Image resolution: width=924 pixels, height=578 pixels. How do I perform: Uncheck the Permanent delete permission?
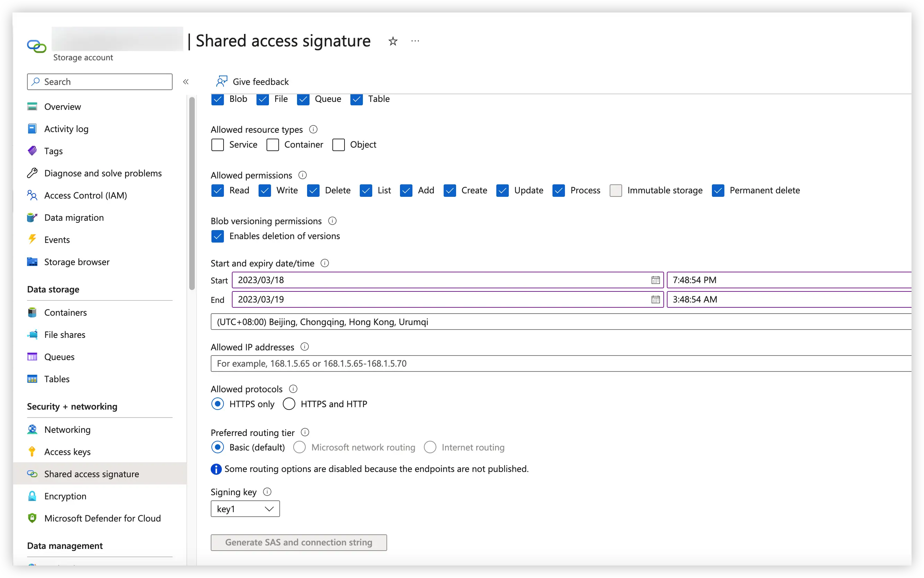coord(718,190)
